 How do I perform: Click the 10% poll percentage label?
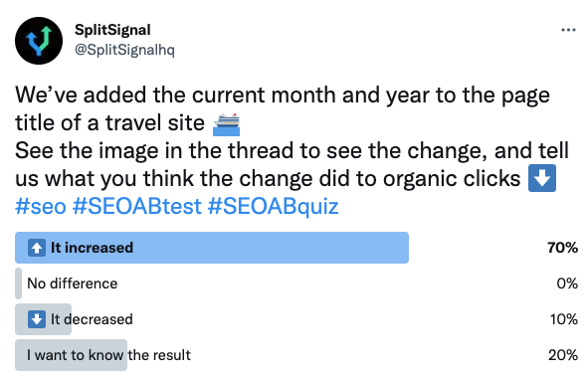(564, 319)
